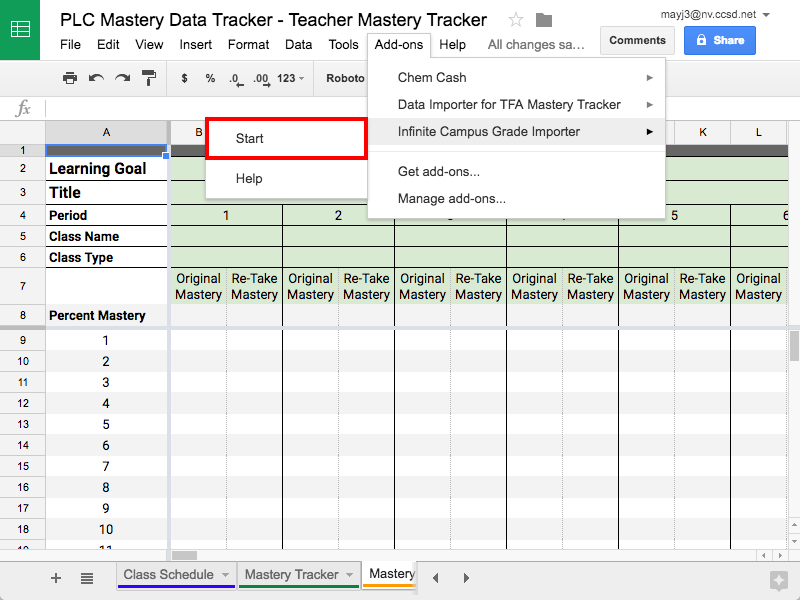The width and height of the screenshot is (800, 600).
Task: Click the undo arrow icon
Action: click(96, 78)
